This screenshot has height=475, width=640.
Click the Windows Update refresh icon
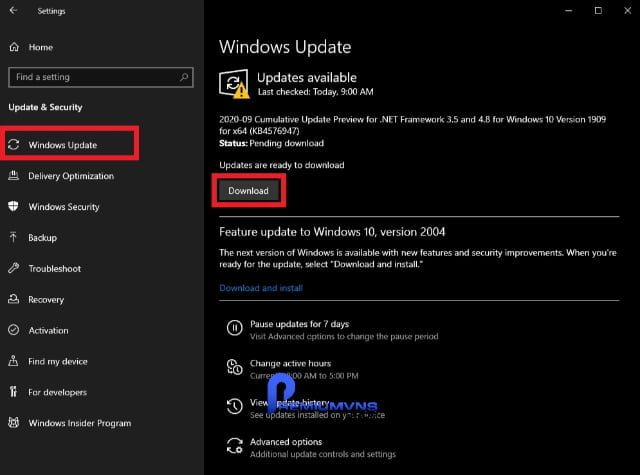[13, 144]
